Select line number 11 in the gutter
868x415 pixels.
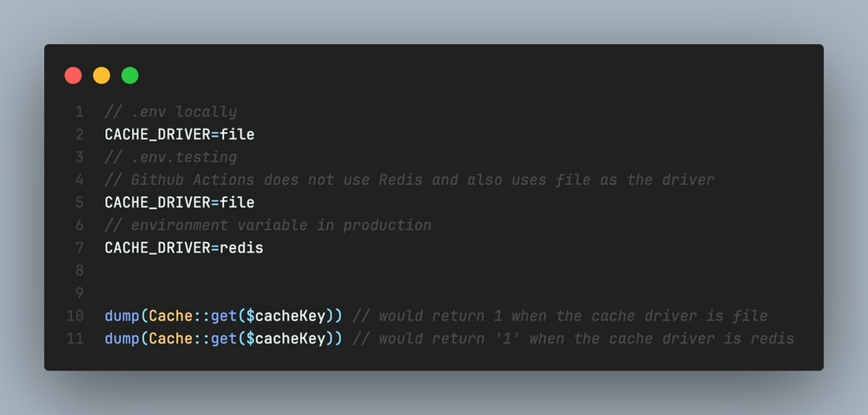coord(75,338)
